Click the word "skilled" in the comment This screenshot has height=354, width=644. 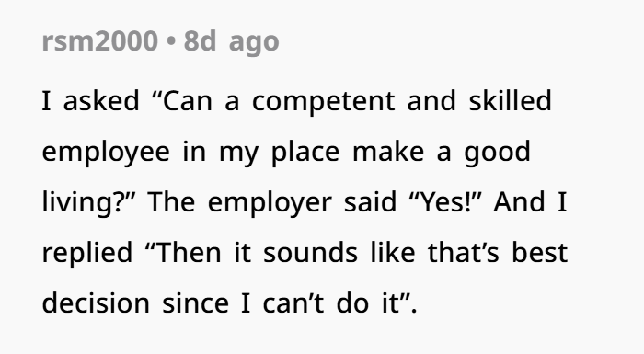tap(510, 100)
